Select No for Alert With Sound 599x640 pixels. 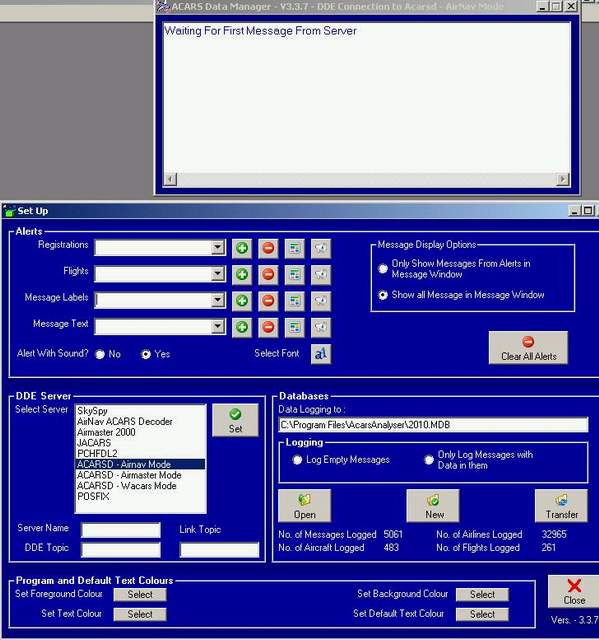pos(100,354)
